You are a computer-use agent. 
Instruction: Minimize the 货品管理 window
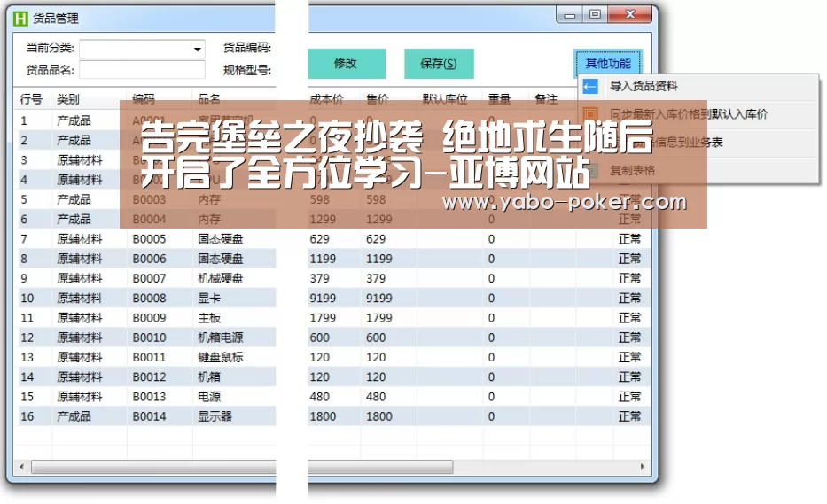(569, 15)
